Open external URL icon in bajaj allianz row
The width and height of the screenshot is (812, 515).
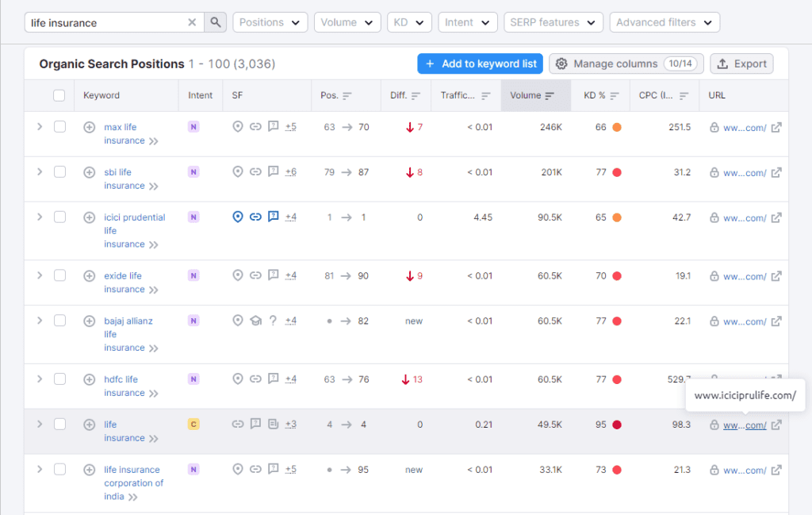pos(776,321)
